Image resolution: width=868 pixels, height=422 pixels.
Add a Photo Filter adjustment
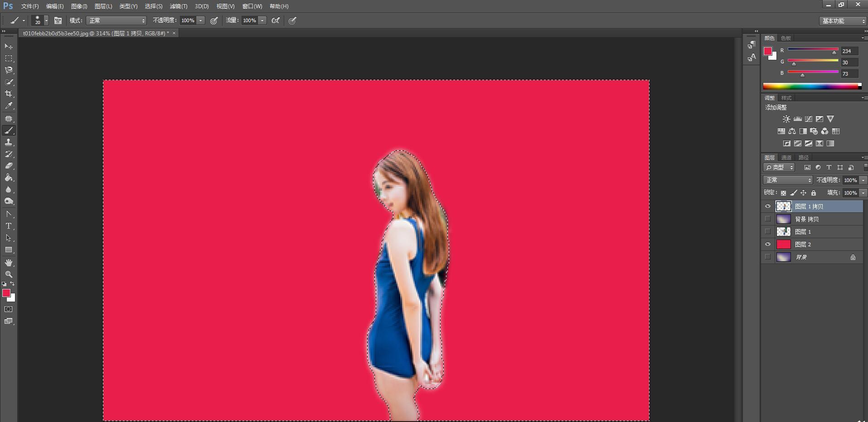tap(814, 131)
